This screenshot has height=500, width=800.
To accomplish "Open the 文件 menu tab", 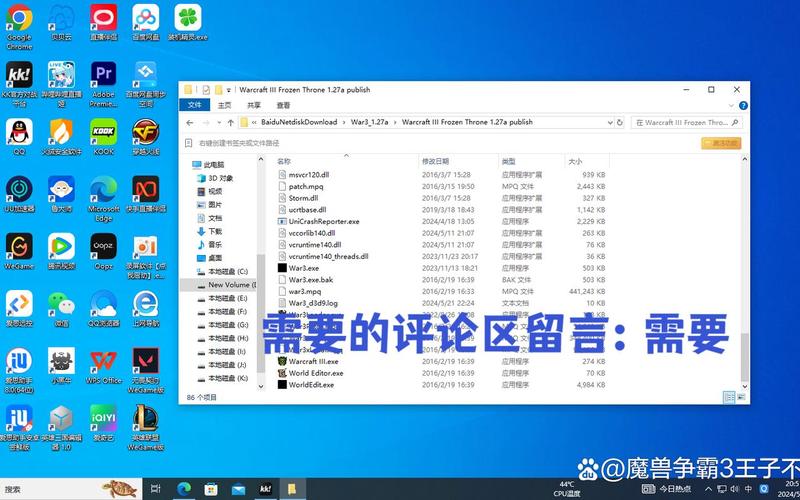I will (194, 105).
